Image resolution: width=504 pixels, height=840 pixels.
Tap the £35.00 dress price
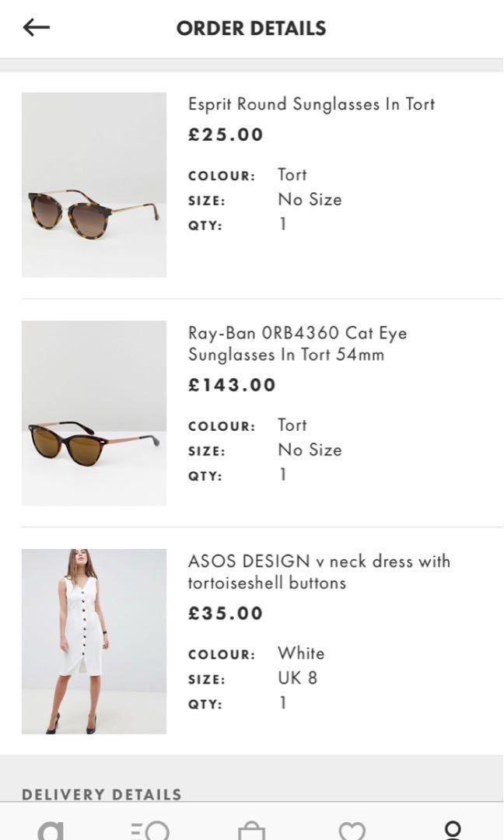pyautogui.click(x=226, y=613)
